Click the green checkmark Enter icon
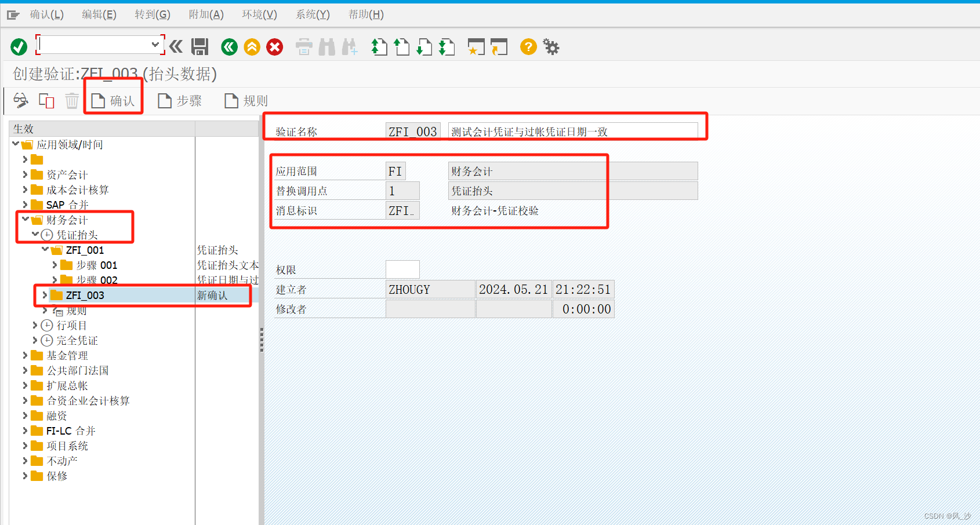 pyautogui.click(x=18, y=46)
